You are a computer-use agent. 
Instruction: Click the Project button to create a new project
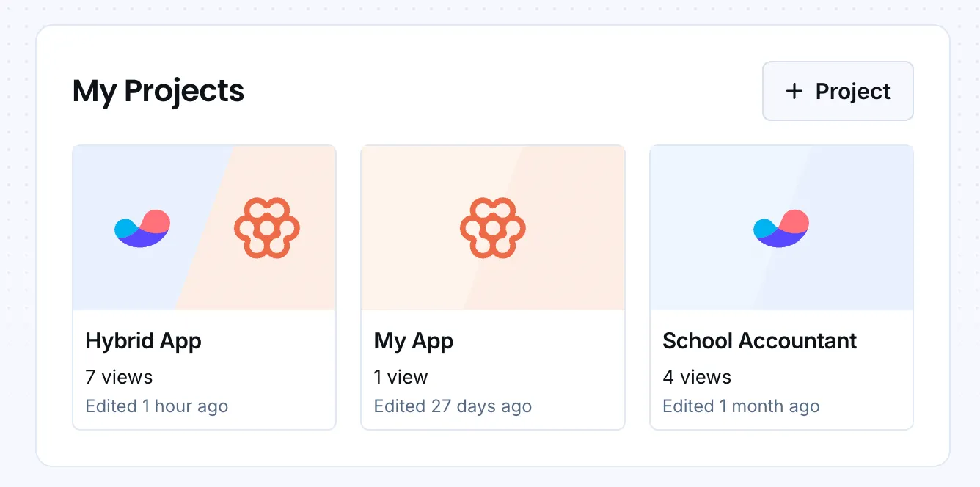[838, 91]
